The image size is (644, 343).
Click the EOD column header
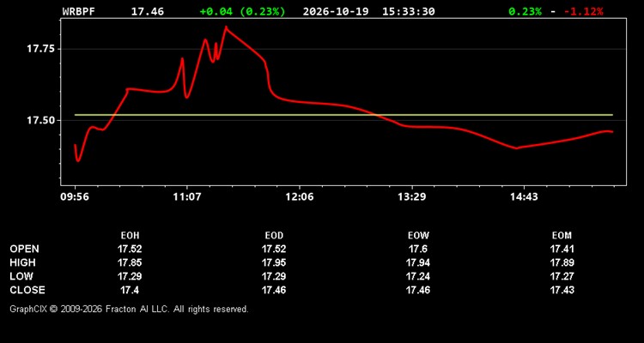[x=274, y=236]
